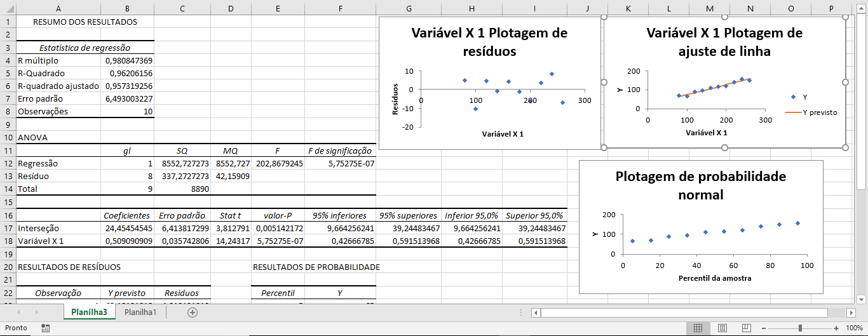Click the 'Resíduos' vertical axis title

click(x=395, y=99)
